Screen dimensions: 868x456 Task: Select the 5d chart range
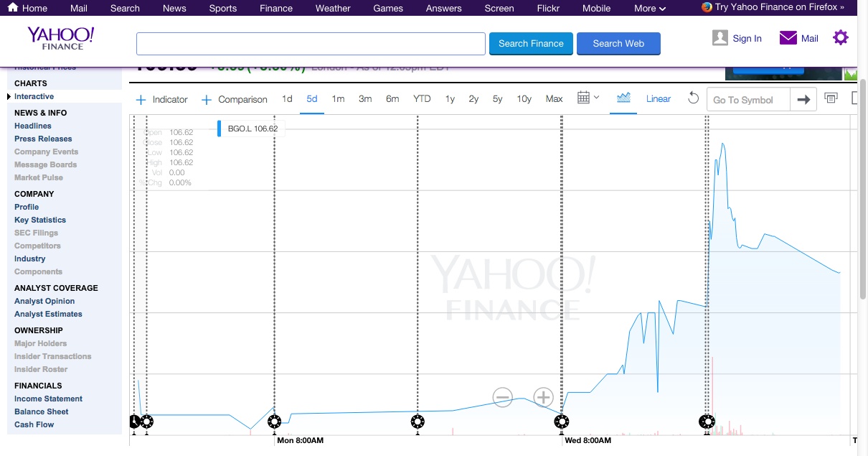tap(312, 99)
